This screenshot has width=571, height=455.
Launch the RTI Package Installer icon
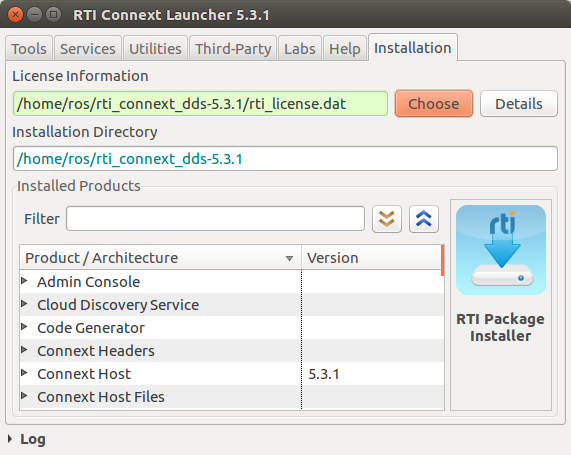501,250
